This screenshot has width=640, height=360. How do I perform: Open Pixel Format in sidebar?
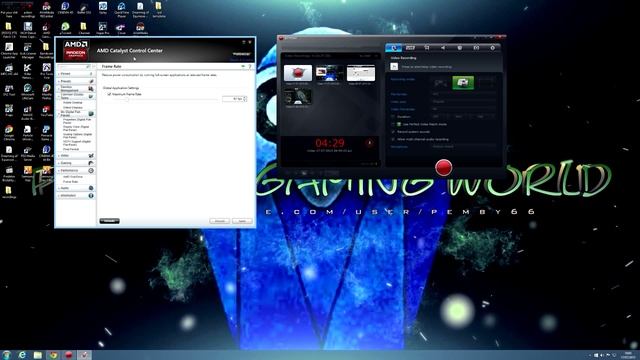(71, 149)
